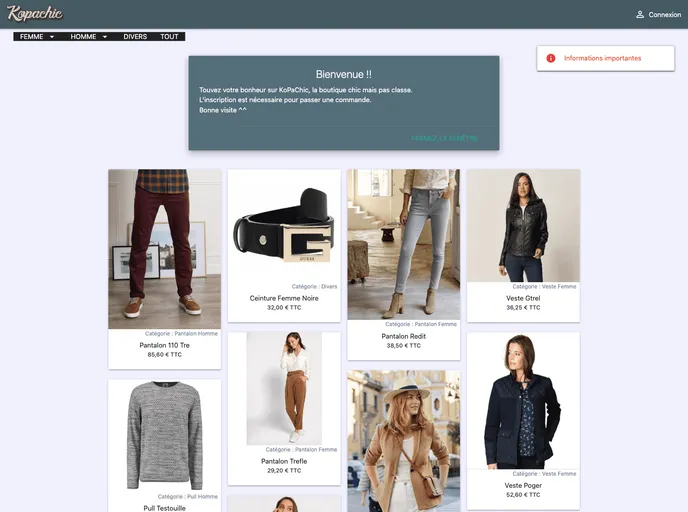Open the Veste Poger navy jacket image

pos(523,401)
